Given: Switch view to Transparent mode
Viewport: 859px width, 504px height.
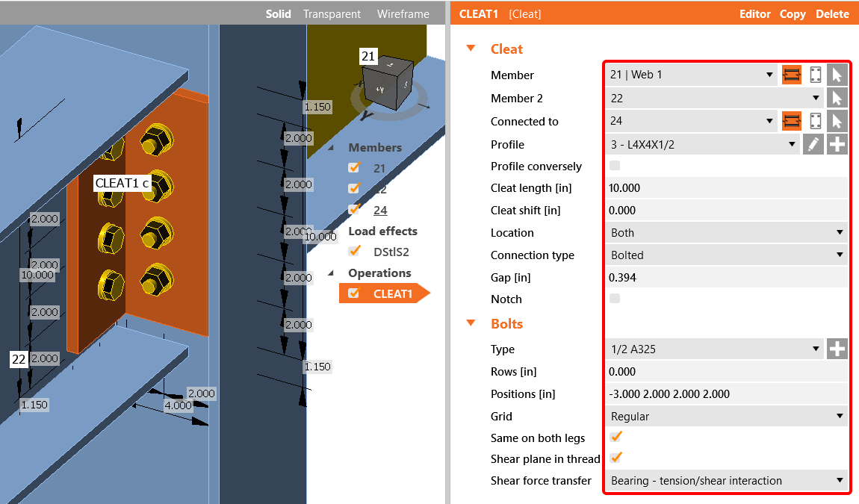Looking at the screenshot, I should [332, 14].
